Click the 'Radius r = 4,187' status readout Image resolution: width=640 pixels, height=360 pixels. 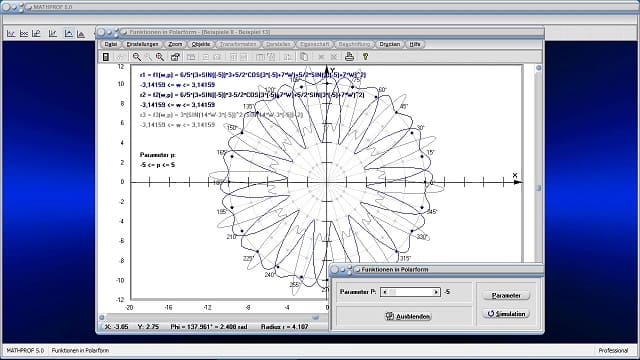(x=284, y=327)
